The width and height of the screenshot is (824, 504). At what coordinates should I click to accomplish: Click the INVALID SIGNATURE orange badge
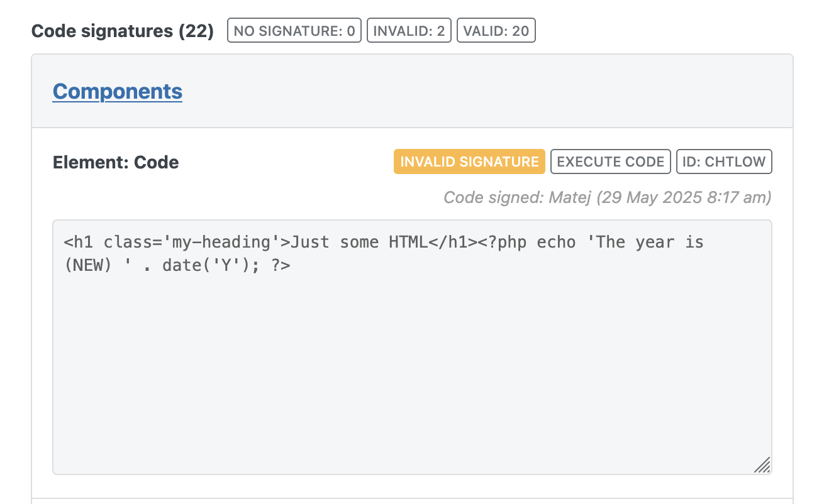pos(469,162)
